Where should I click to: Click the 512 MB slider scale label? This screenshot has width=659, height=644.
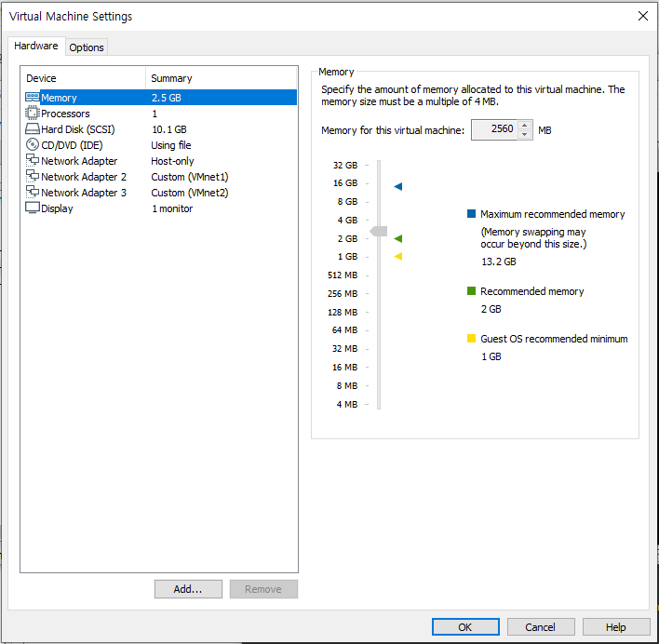coord(343,275)
